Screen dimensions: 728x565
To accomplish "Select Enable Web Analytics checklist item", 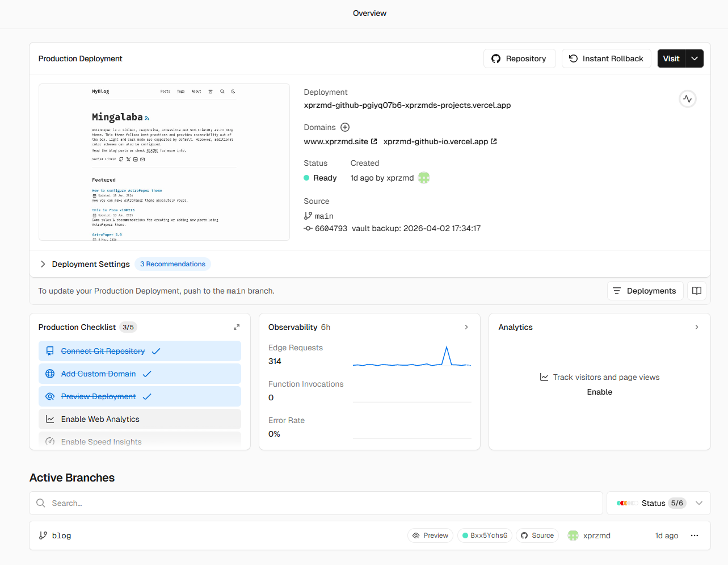I will pyautogui.click(x=140, y=419).
